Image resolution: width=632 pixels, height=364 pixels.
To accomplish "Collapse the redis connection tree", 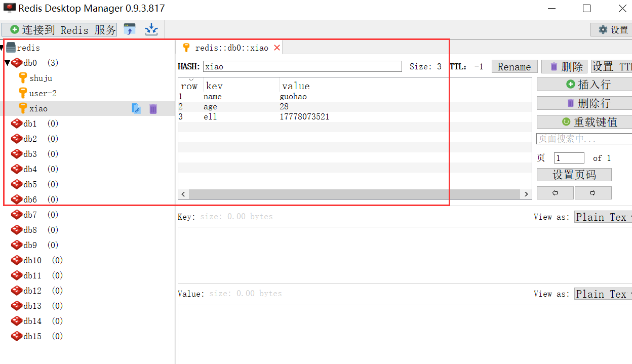I will click(2, 48).
